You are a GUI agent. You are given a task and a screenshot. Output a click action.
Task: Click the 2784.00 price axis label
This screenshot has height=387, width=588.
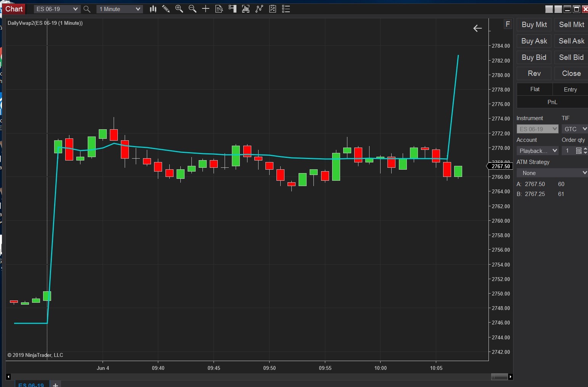(501, 46)
